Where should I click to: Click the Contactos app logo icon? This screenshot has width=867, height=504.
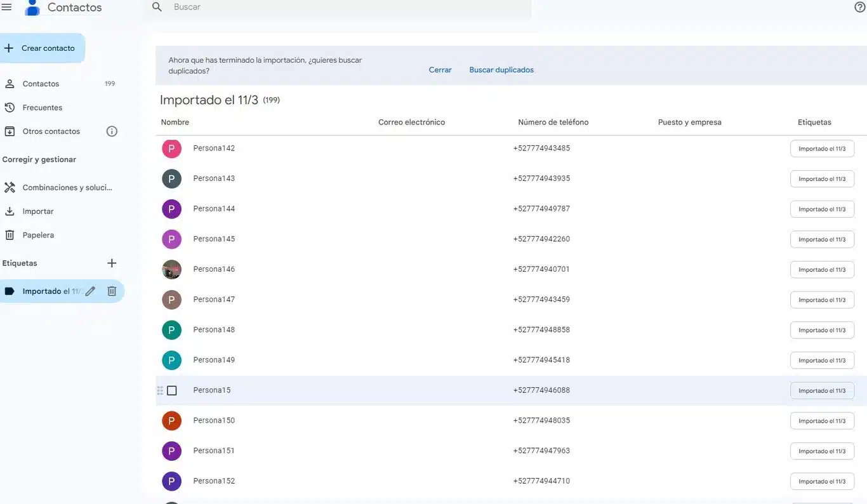[32, 8]
